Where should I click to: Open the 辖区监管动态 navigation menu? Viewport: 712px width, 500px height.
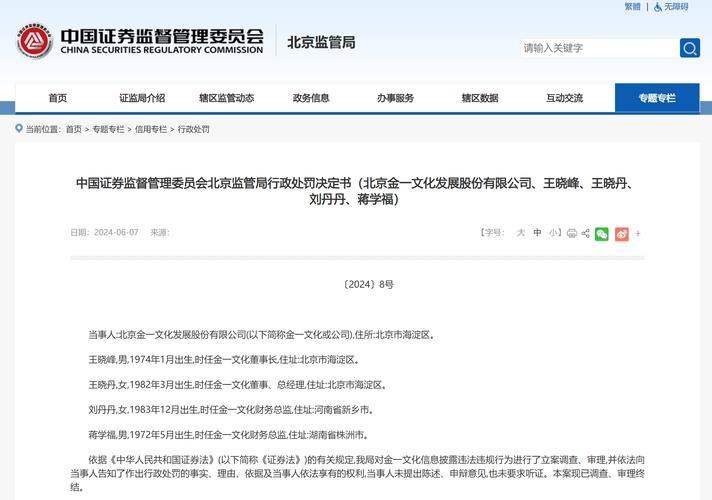click(x=226, y=98)
